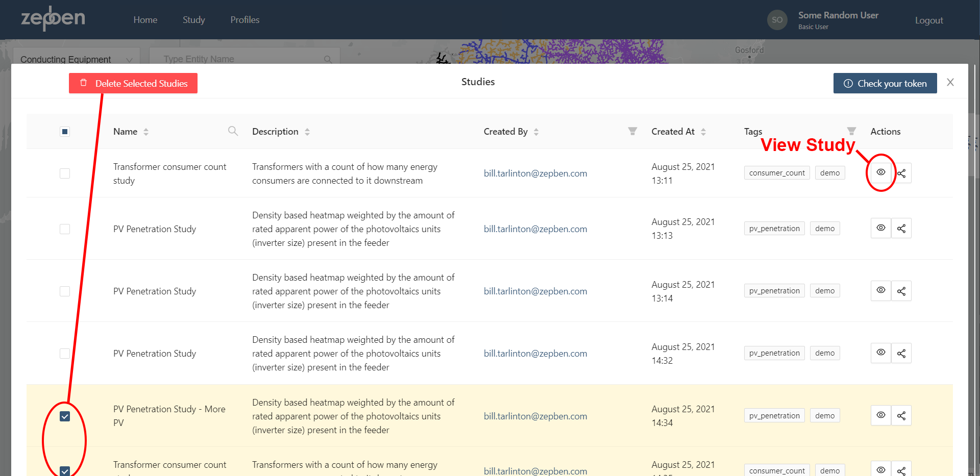Open the Created By filter icon

(x=632, y=131)
